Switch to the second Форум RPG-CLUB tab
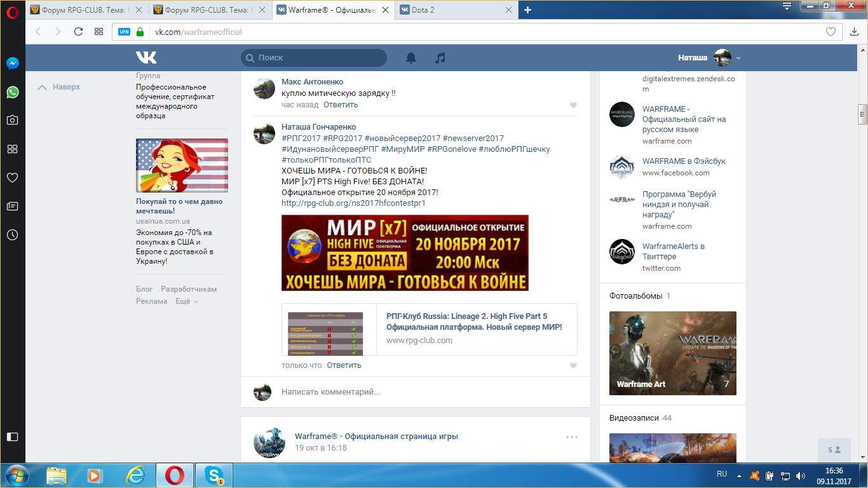 coord(210,10)
